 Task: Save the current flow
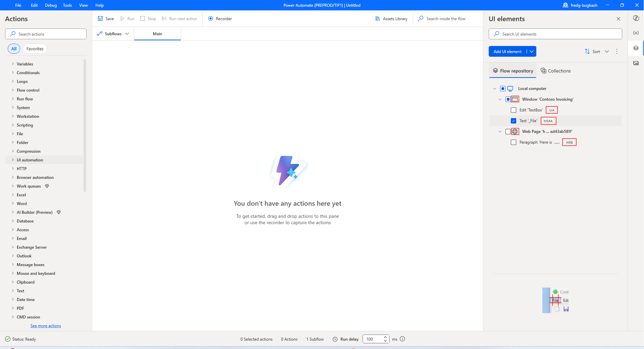pos(105,18)
